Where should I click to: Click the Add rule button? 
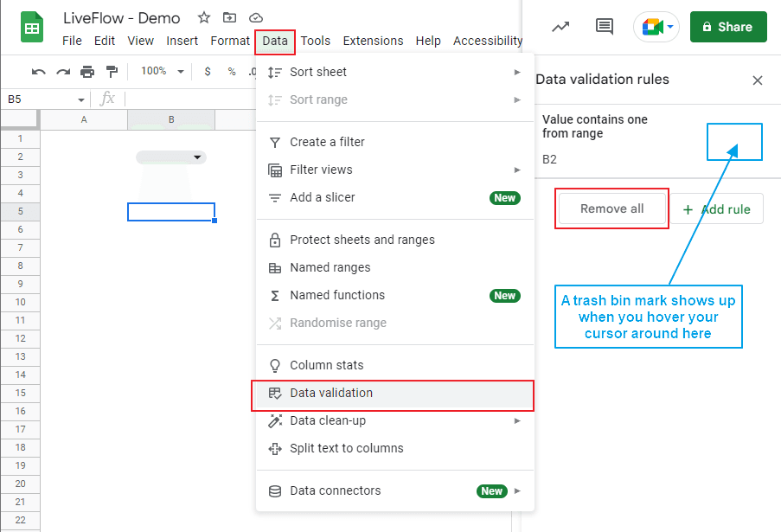coord(716,209)
